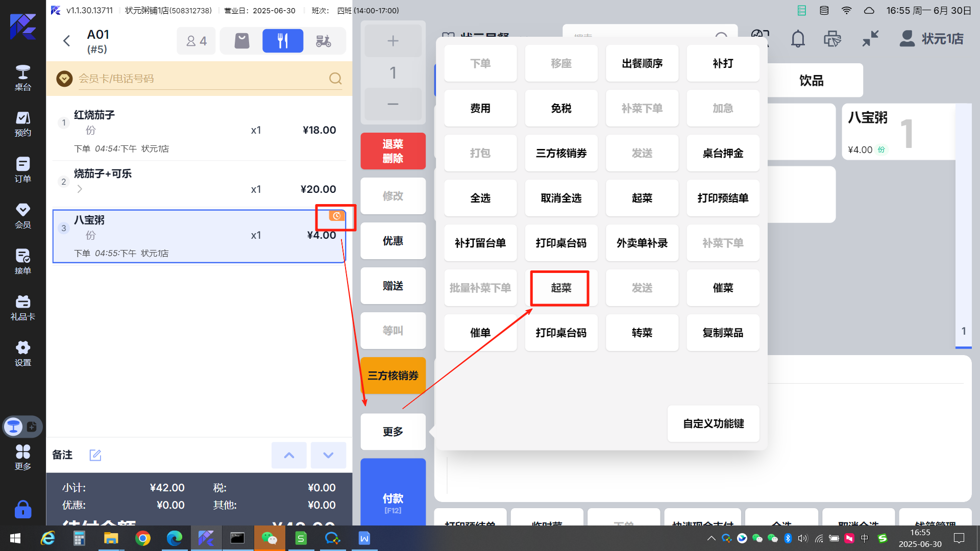Screen dimensions: 980x551
Task: Choose 复制菜品 in the popup menu
Action: pos(723,333)
